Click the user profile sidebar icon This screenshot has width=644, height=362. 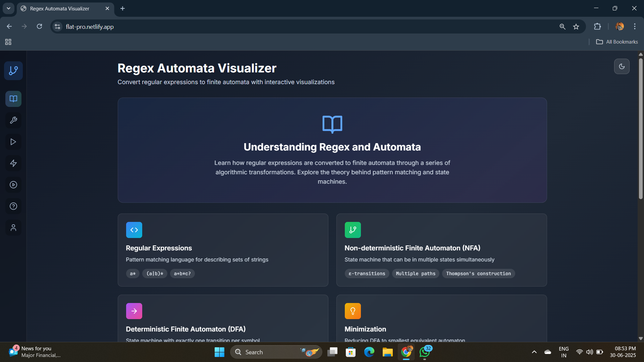click(13, 228)
